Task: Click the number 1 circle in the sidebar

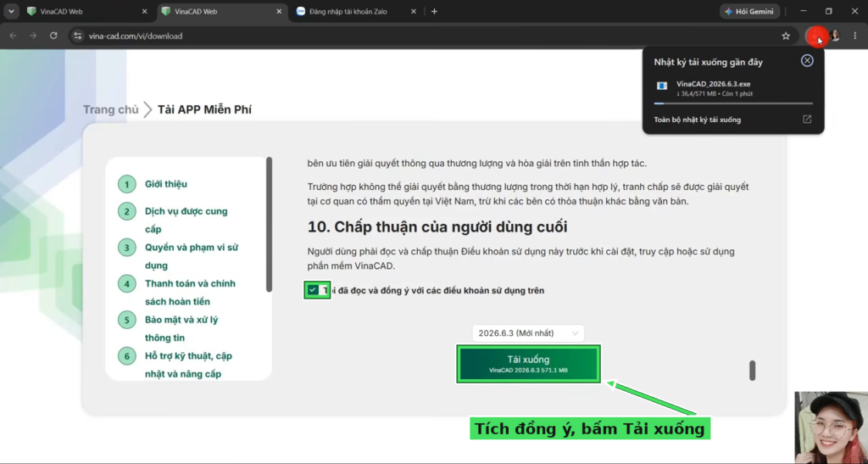Action: 127,184
